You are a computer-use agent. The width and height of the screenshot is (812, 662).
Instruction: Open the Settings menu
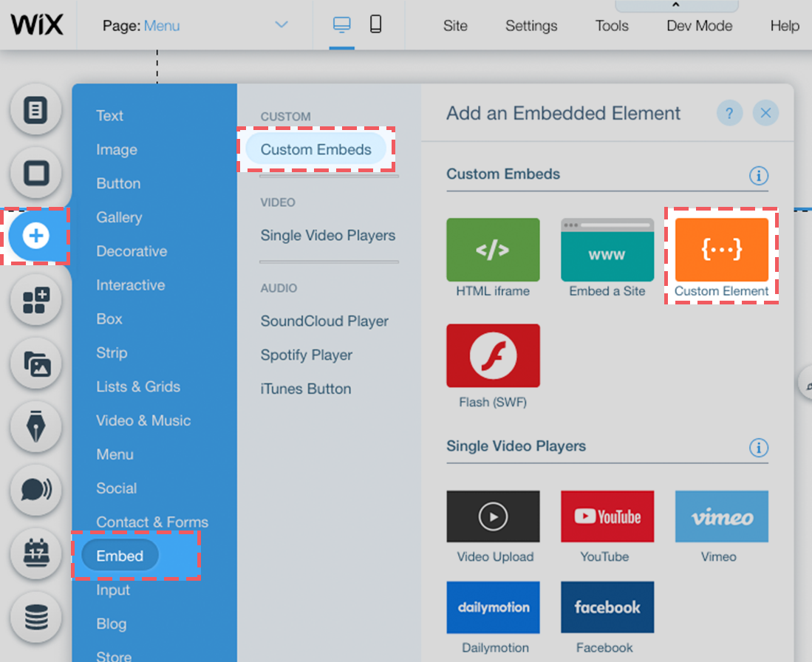click(x=530, y=25)
